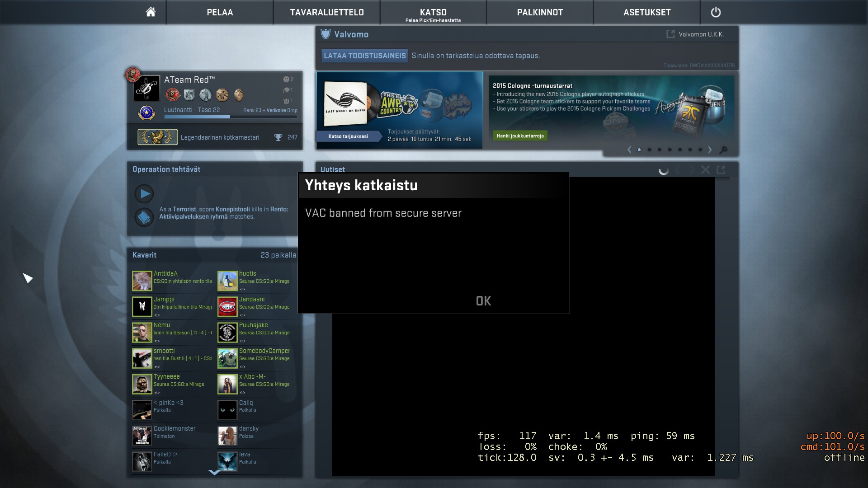Click the blue mission diamond icon
The width and height of the screenshot is (868, 488).
[144, 217]
